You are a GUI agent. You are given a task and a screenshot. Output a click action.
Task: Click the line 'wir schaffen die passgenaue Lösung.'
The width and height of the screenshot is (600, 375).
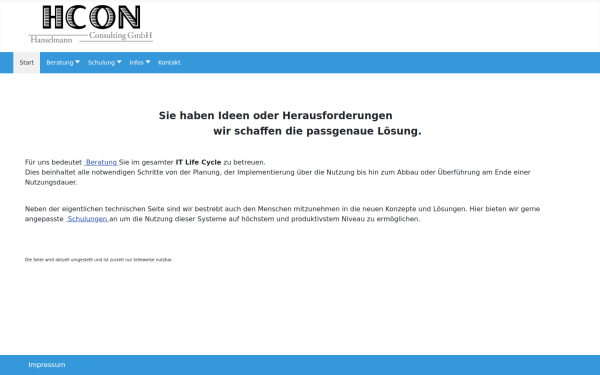(x=317, y=131)
